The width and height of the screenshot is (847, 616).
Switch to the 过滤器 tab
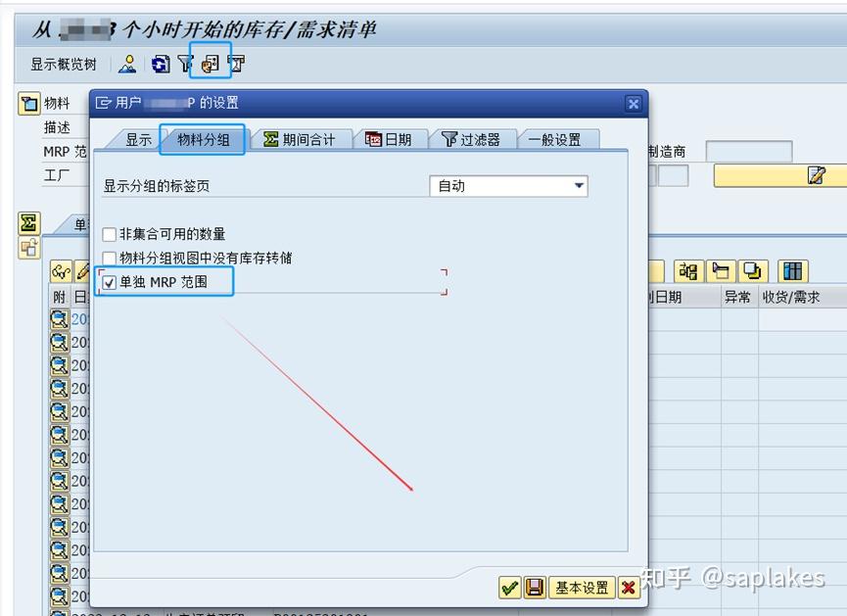coord(473,138)
